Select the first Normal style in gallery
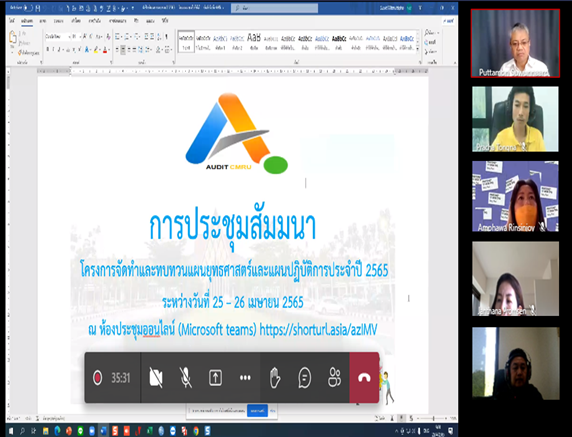This screenshot has height=437, width=572. (x=186, y=42)
